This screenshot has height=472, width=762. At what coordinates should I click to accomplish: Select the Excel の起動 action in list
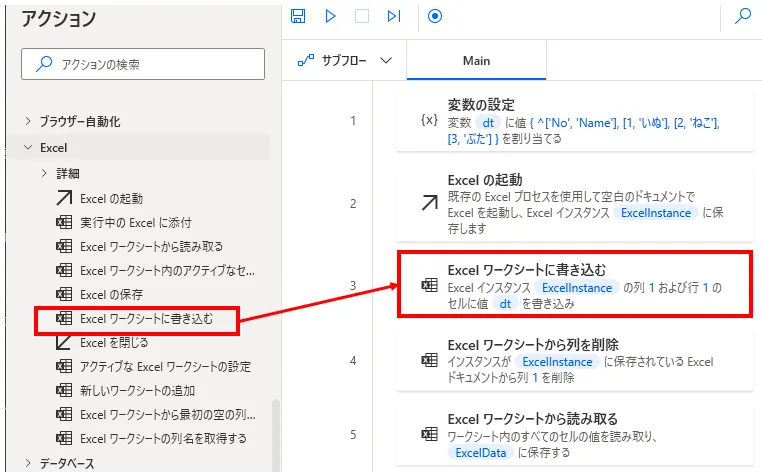[111, 198]
